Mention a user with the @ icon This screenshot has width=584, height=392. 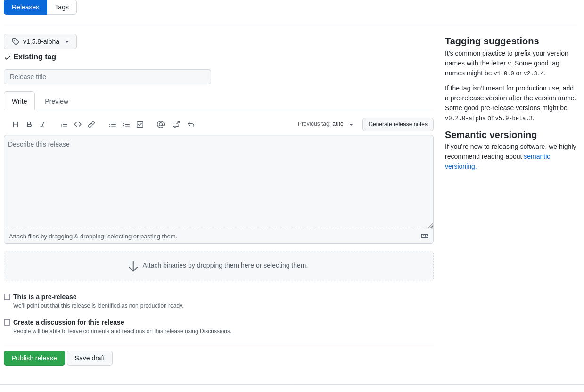point(161,124)
